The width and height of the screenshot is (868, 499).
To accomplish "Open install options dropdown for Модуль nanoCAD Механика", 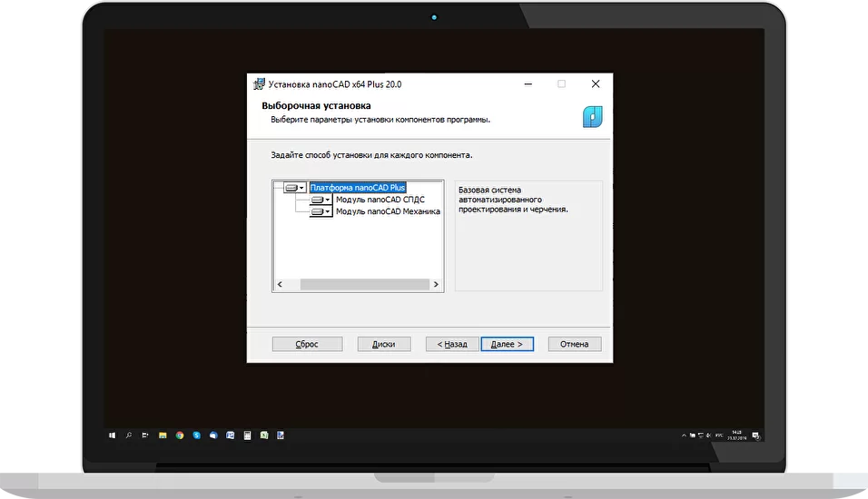I will point(321,211).
